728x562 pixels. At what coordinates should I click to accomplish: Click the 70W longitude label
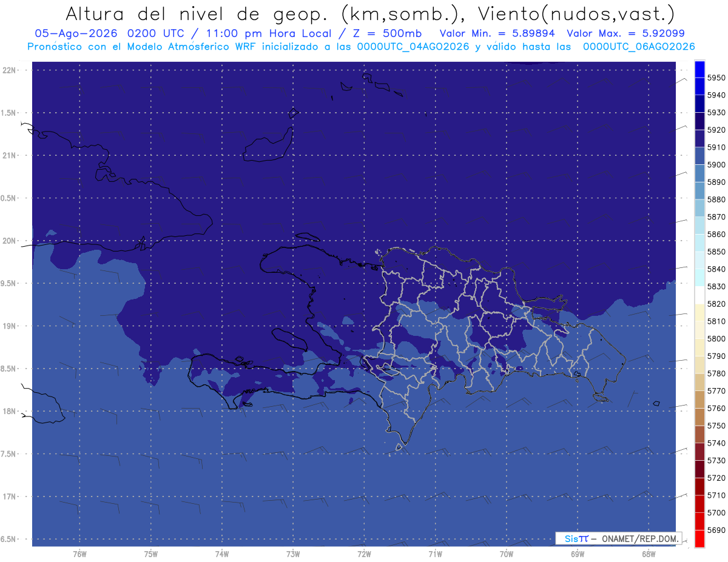click(506, 554)
